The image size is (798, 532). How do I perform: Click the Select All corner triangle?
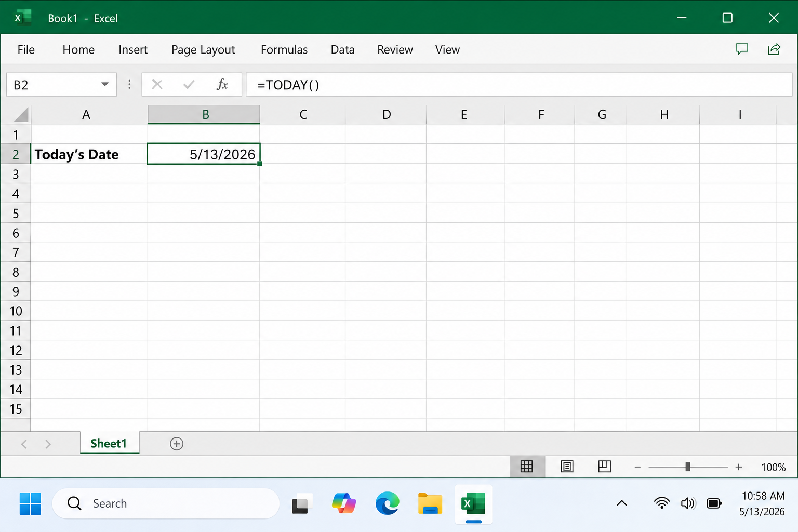20,114
